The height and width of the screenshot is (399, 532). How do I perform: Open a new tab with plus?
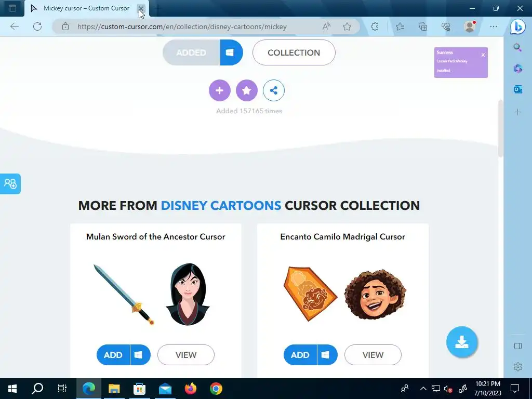click(158, 8)
